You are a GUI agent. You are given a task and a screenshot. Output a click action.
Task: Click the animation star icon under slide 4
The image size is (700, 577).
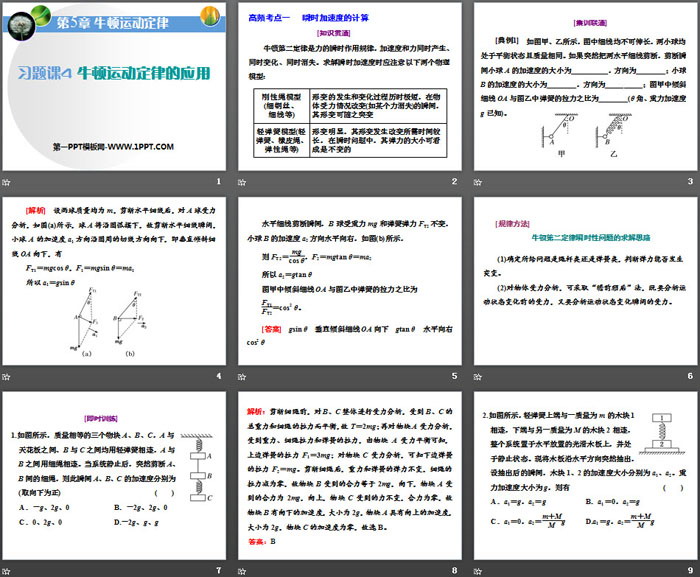point(11,376)
